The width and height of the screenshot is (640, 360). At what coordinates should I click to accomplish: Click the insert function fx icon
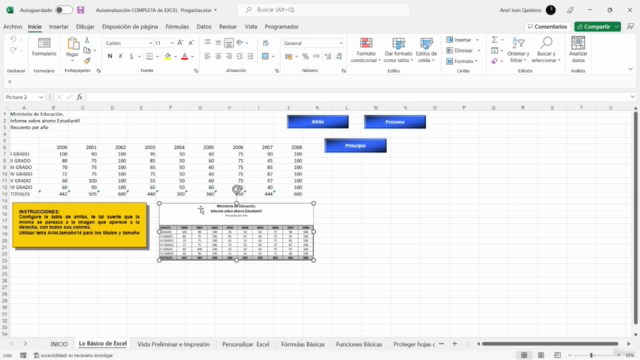point(80,97)
